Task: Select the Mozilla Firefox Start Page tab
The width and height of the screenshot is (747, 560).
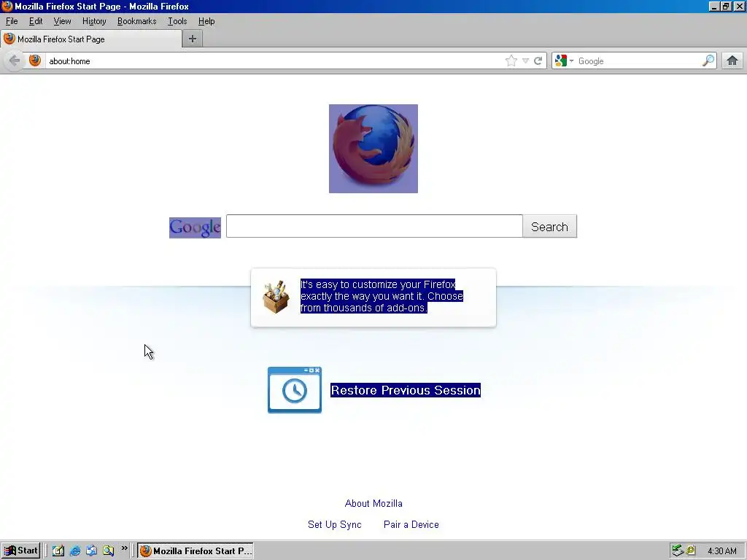Action: tap(91, 39)
